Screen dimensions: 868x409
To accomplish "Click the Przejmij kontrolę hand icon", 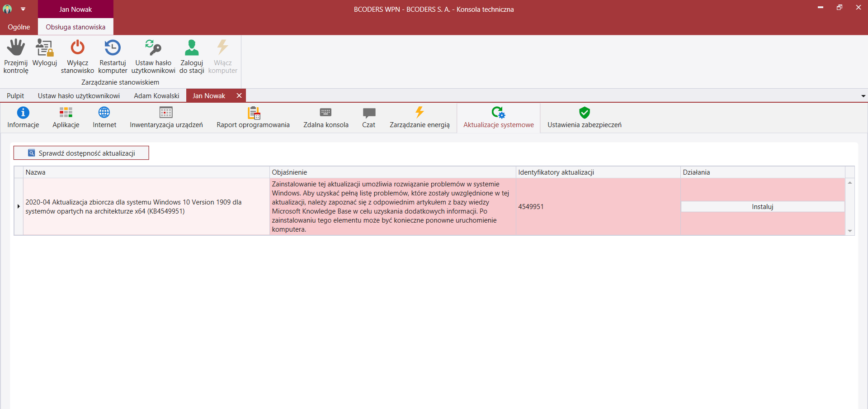I will (x=16, y=48).
